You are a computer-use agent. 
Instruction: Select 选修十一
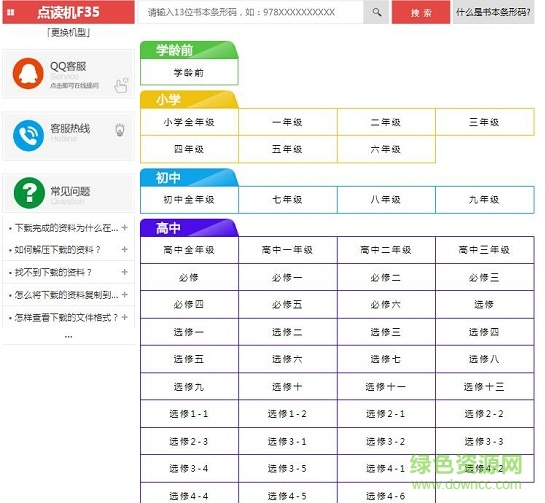point(386,387)
